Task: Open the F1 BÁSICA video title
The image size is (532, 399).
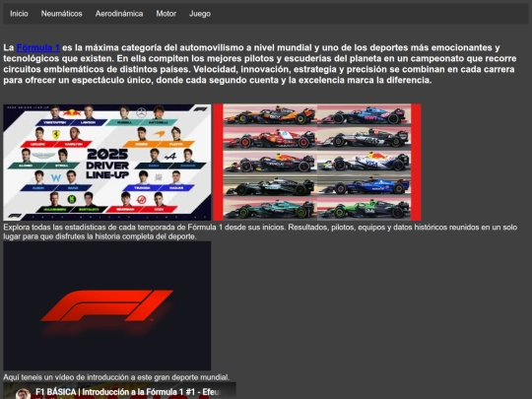Action: click(127, 392)
